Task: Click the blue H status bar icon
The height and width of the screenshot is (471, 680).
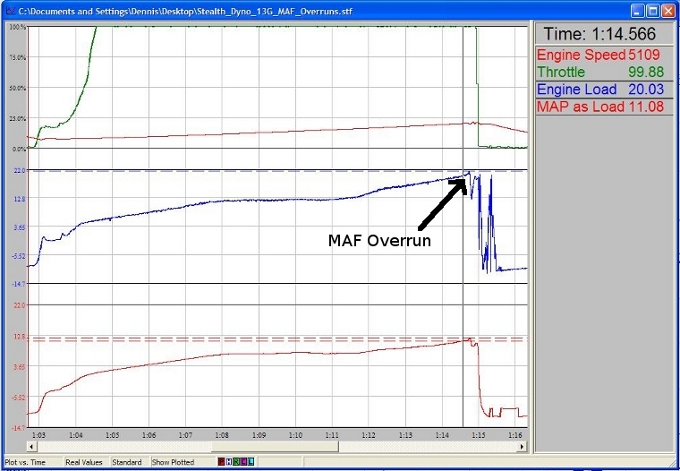Action: coord(228,462)
